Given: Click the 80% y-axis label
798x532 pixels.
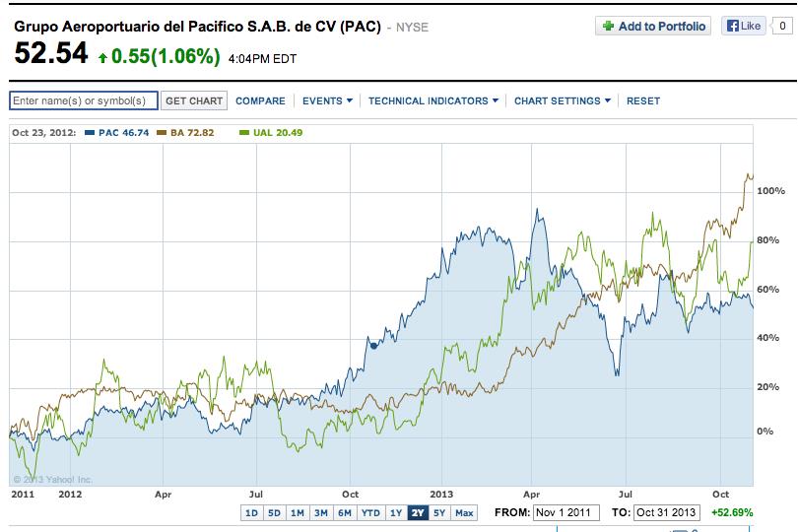Looking at the screenshot, I should pos(768,240).
